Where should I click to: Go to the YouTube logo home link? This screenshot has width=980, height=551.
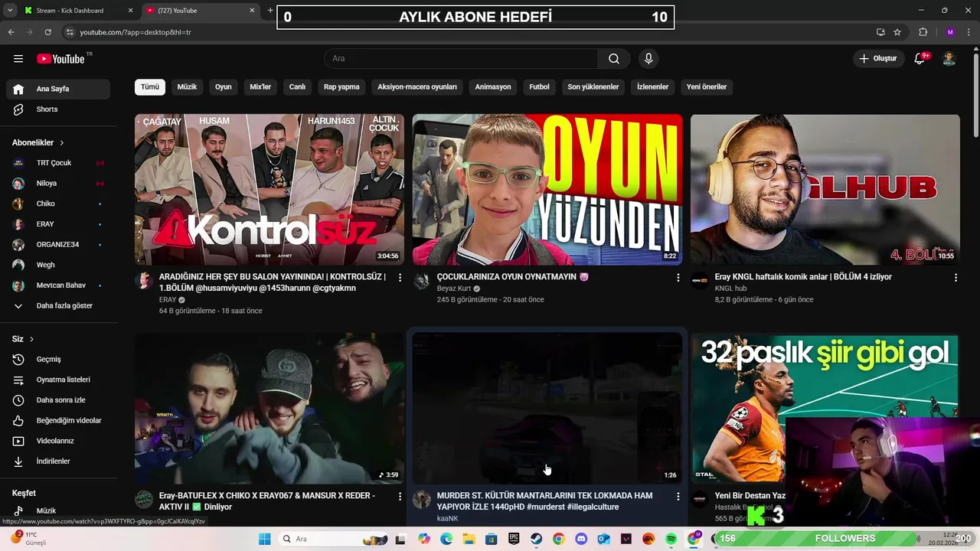(x=60, y=59)
